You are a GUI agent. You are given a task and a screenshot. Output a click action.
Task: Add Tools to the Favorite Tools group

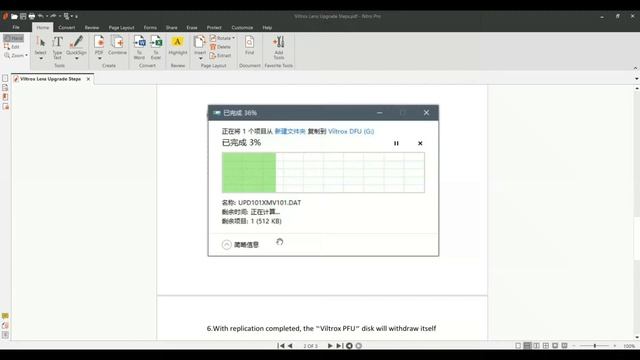(279, 47)
